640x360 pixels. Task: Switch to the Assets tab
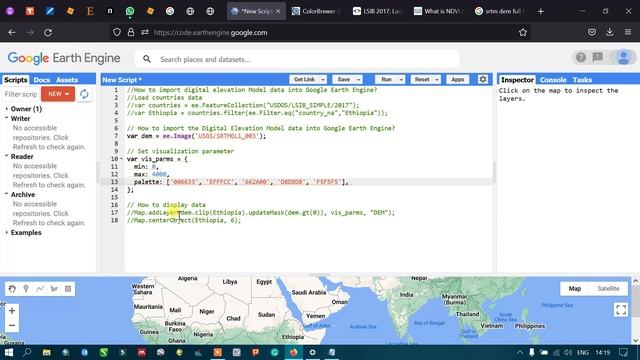[x=67, y=80]
